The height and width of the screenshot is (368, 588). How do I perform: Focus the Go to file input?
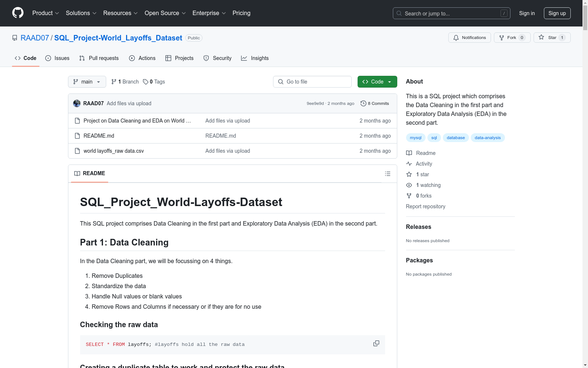[312, 82]
